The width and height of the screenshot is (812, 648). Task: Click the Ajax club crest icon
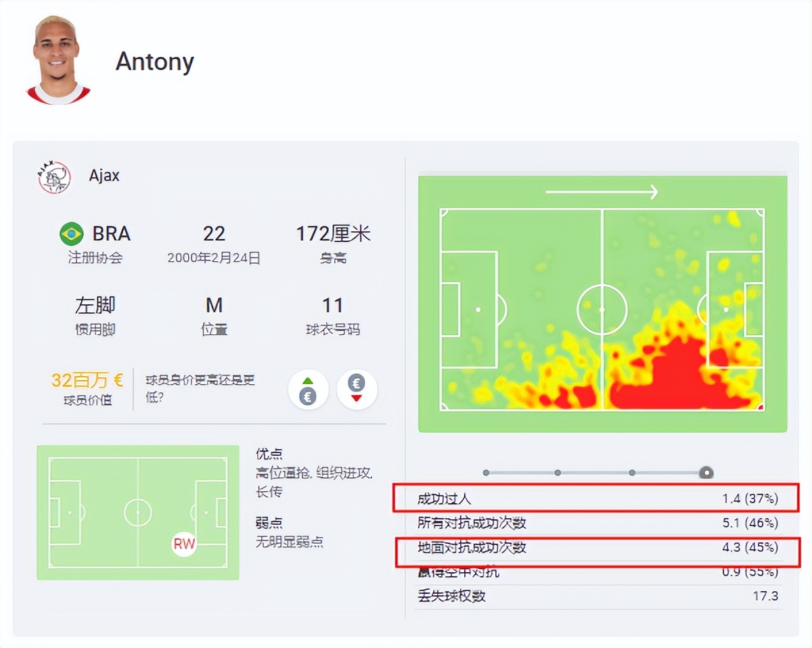pos(54,177)
